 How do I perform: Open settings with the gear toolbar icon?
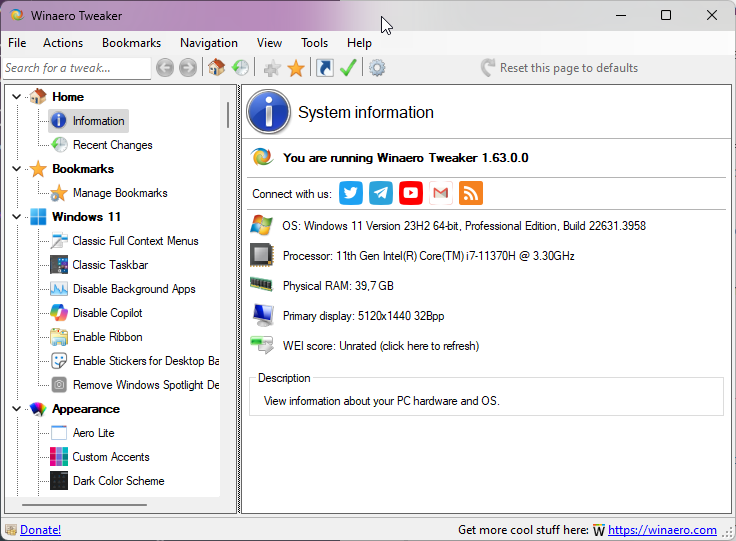[377, 68]
